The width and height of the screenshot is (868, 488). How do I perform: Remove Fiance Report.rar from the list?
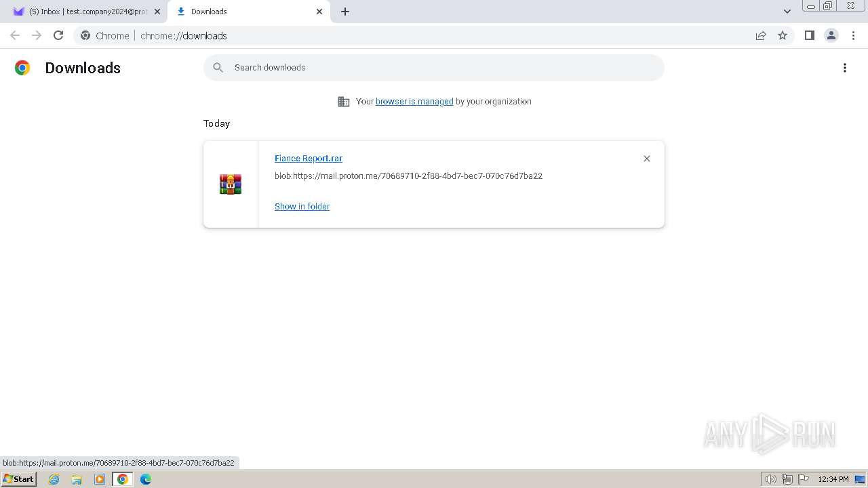(647, 159)
